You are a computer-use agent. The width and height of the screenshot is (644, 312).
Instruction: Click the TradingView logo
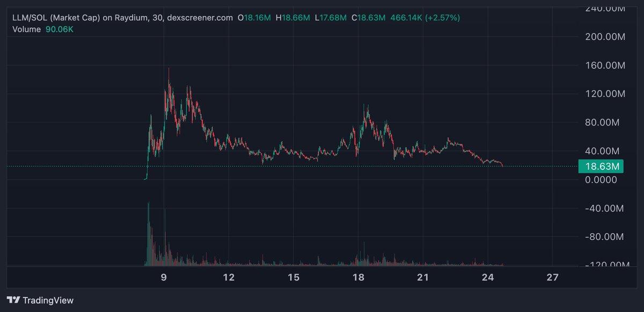[x=40, y=300]
